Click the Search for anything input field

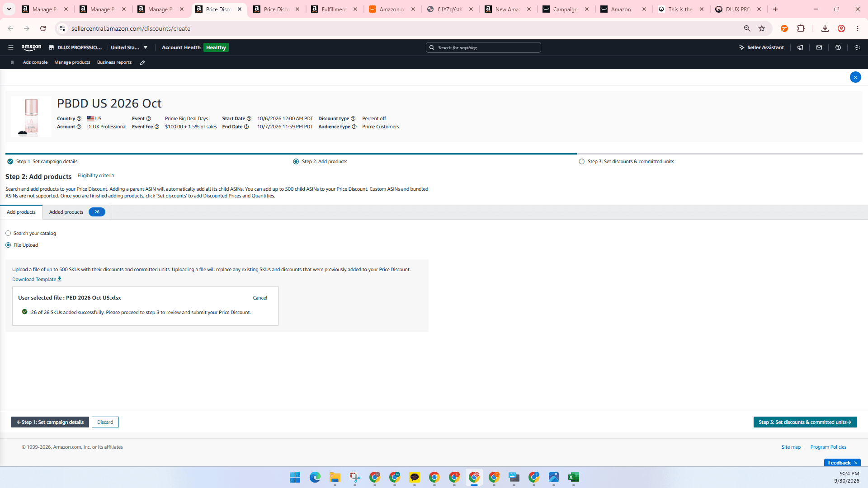tap(483, 47)
